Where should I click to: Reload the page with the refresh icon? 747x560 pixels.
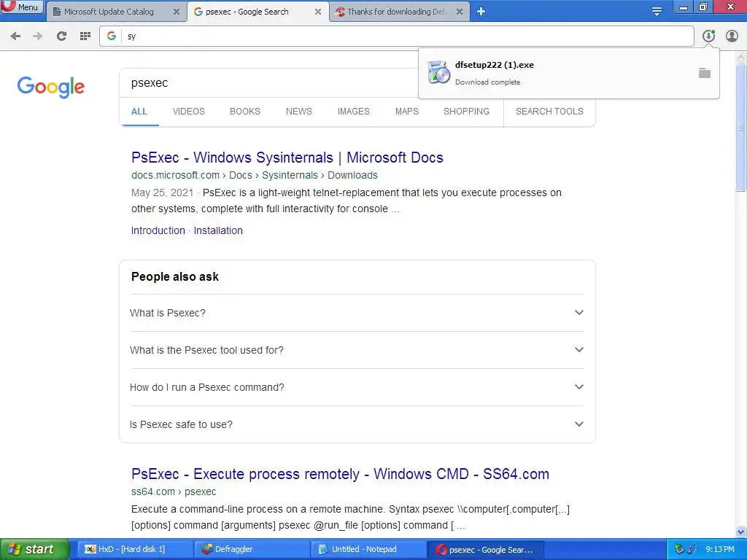pyautogui.click(x=61, y=36)
